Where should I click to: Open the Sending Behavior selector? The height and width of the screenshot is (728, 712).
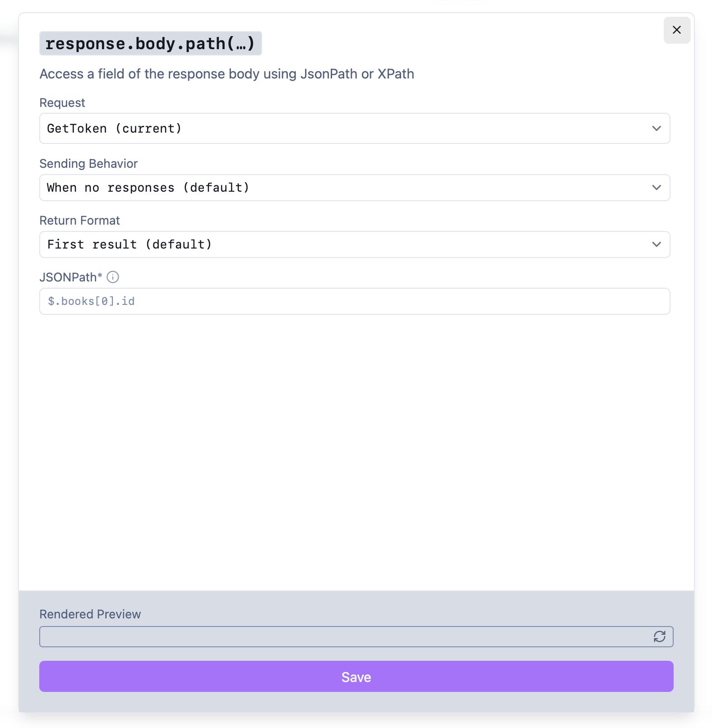[x=316, y=188]
